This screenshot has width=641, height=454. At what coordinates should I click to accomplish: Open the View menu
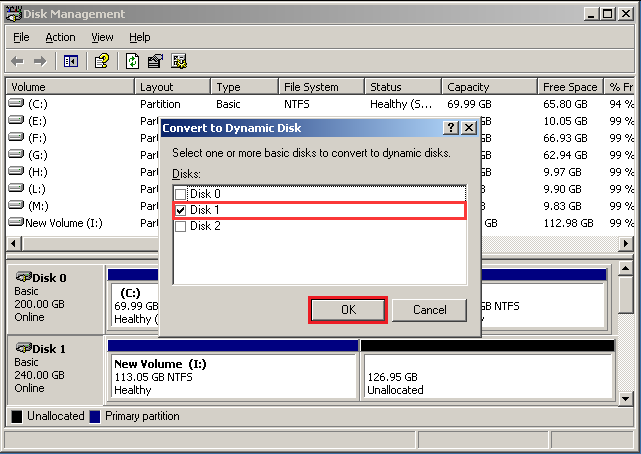coord(102,38)
